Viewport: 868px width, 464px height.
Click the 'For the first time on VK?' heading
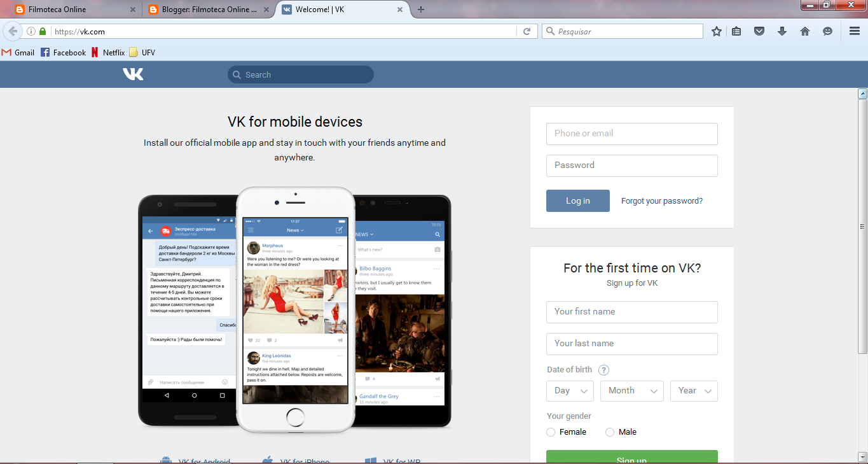click(x=632, y=268)
